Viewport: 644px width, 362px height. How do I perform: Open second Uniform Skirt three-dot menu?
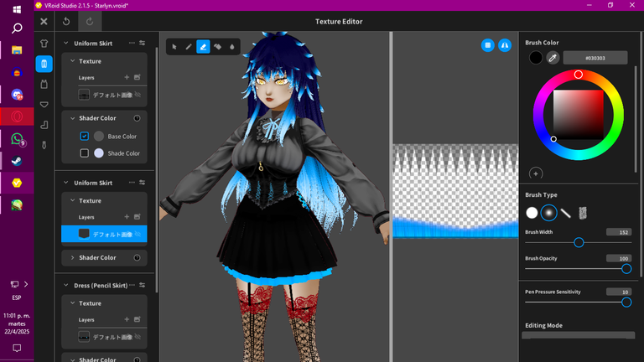[x=132, y=183]
